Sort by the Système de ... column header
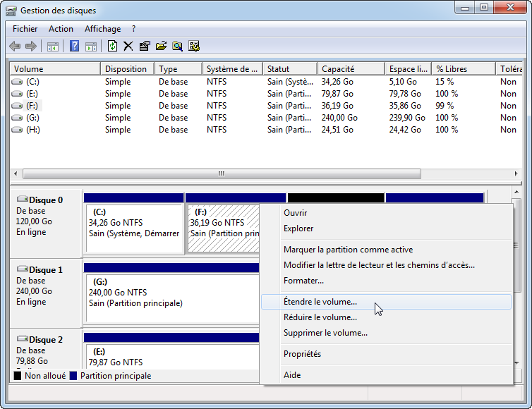The image size is (532, 409). point(232,69)
